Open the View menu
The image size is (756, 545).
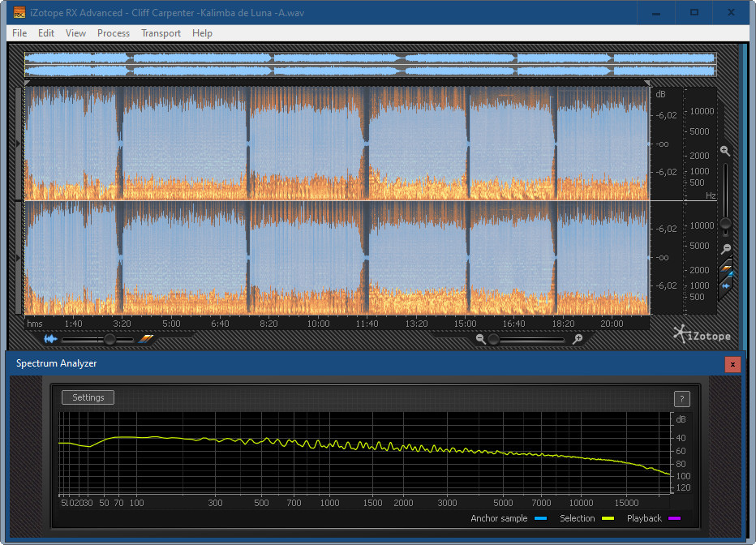coord(75,33)
